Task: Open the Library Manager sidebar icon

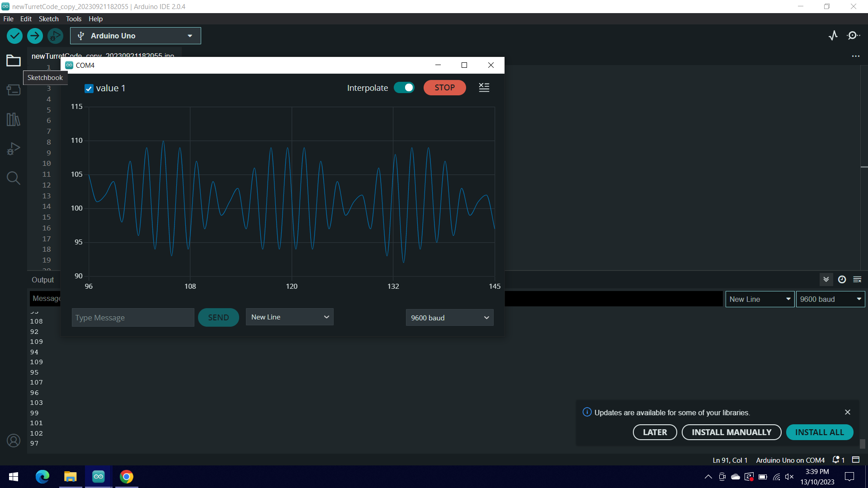Action: (x=14, y=119)
